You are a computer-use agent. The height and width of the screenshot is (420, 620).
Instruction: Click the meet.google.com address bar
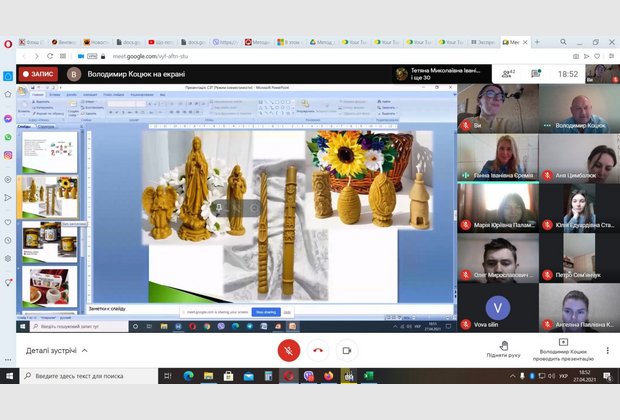150,56
